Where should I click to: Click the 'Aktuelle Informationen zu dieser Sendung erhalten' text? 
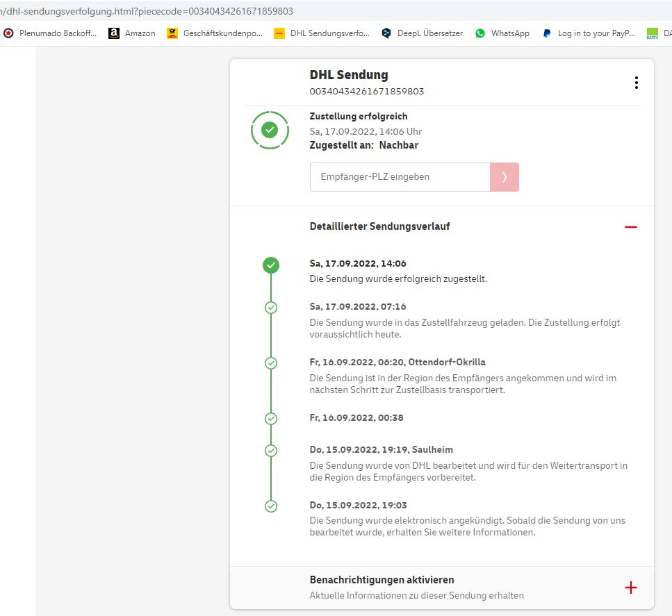click(x=416, y=595)
